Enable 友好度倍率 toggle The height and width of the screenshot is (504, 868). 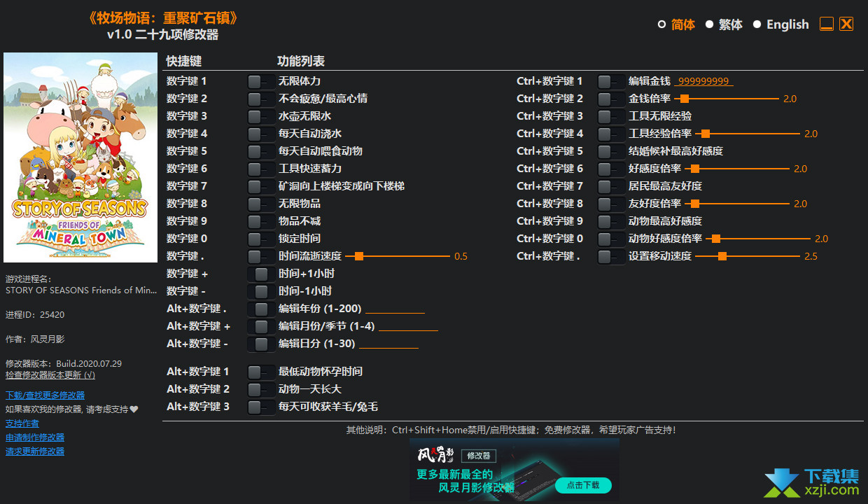[611, 204]
